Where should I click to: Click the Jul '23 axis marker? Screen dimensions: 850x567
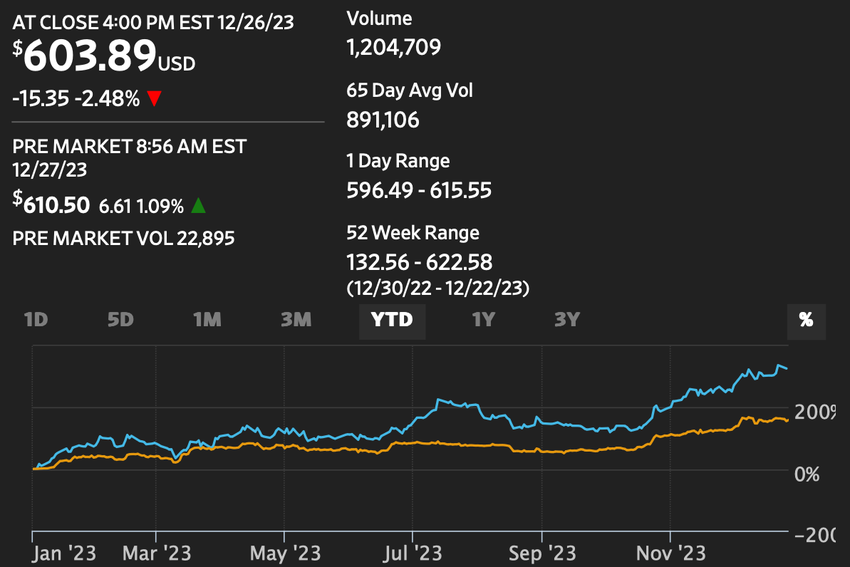pos(413,553)
